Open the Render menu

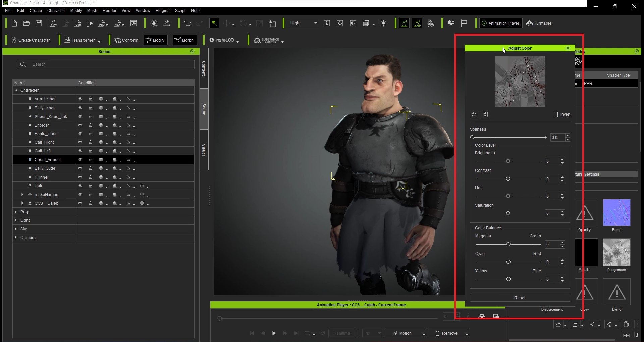click(109, 11)
